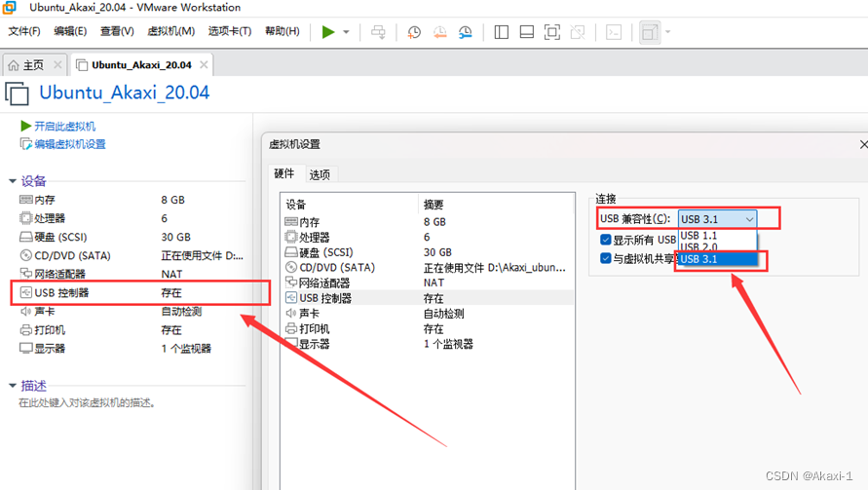Open the 查看(V) menu
Viewport: 868px width, 490px height.
point(117,31)
